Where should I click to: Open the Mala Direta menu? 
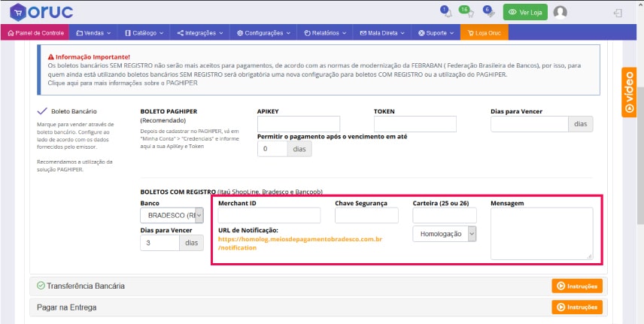coord(382,33)
